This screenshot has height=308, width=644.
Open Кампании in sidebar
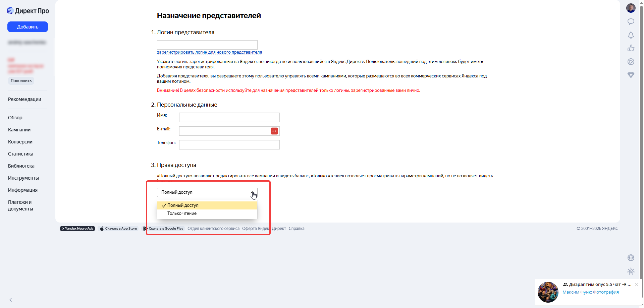19,130
